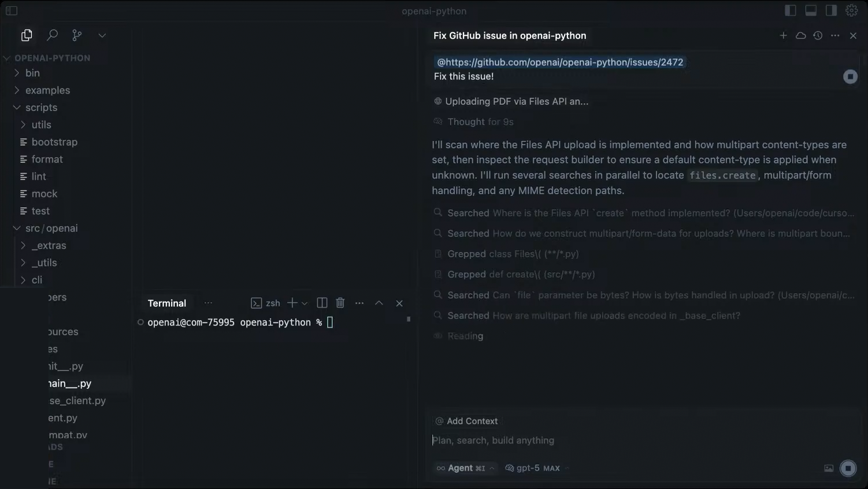This screenshot has width=868, height=489.
Task: Toggle the left primary sidebar layout
Action: 790,10
